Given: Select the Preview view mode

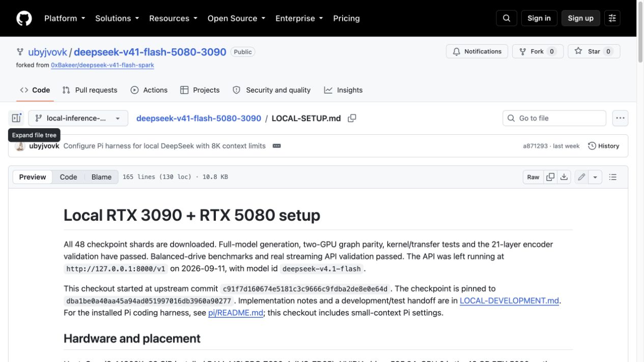Looking at the screenshot, I should (33, 177).
